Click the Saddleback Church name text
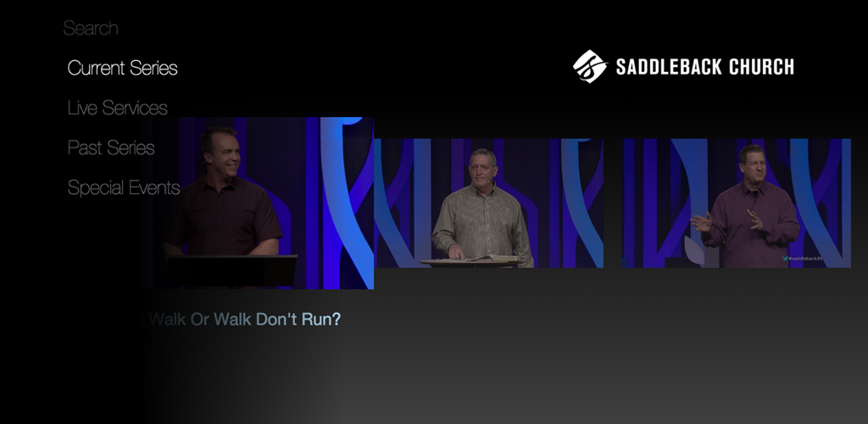868x424 pixels. coord(704,68)
